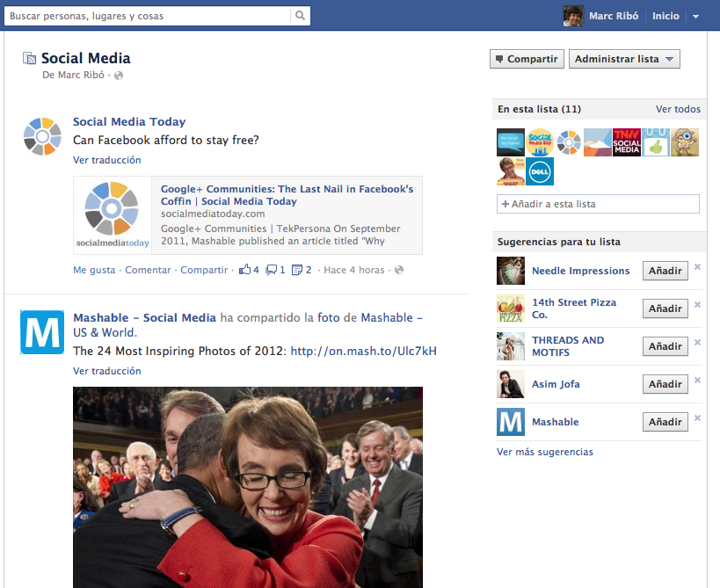Open Asim Jofa suggestion thumbnail
720x588 pixels.
click(x=511, y=384)
